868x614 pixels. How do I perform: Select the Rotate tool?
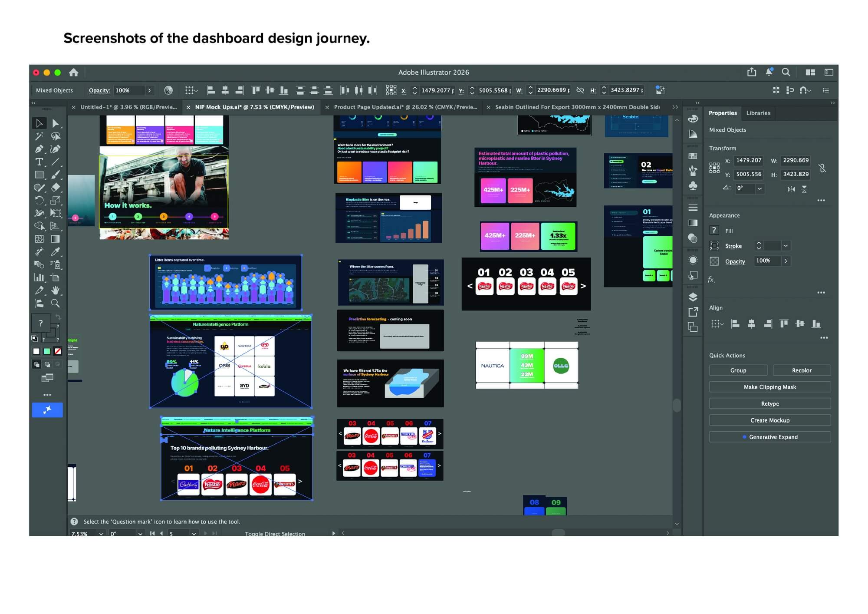point(39,201)
